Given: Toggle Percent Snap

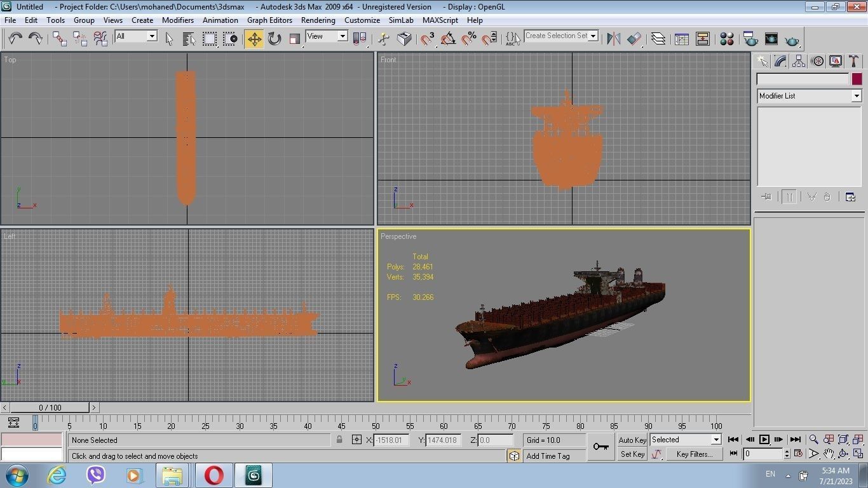Looking at the screenshot, I should click(469, 39).
